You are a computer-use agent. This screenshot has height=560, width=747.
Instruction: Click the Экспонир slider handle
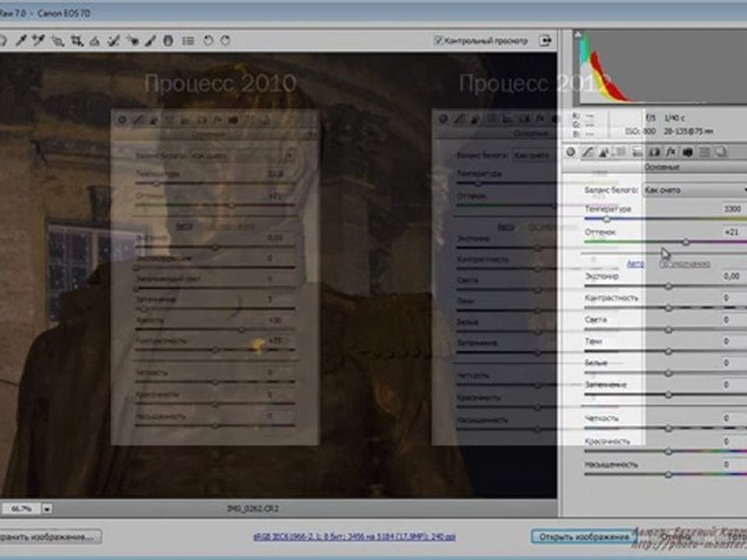coord(668,286)
